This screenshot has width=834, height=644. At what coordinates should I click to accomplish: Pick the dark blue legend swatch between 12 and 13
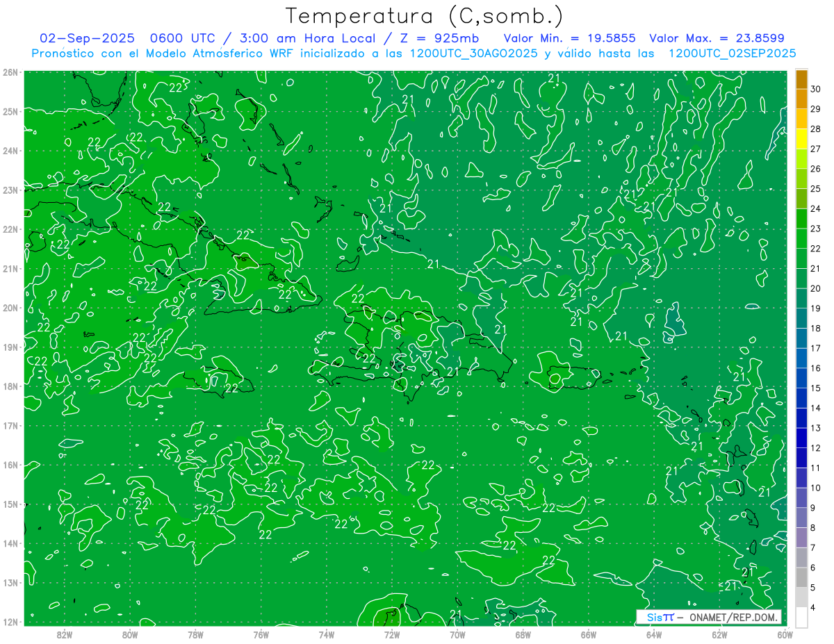[801, 438]
